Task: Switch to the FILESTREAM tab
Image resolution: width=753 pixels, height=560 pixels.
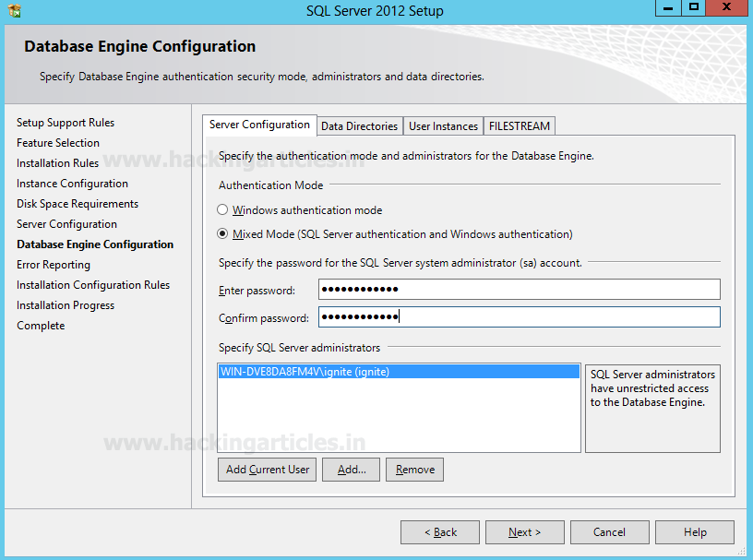Action: tap(520, 126)
